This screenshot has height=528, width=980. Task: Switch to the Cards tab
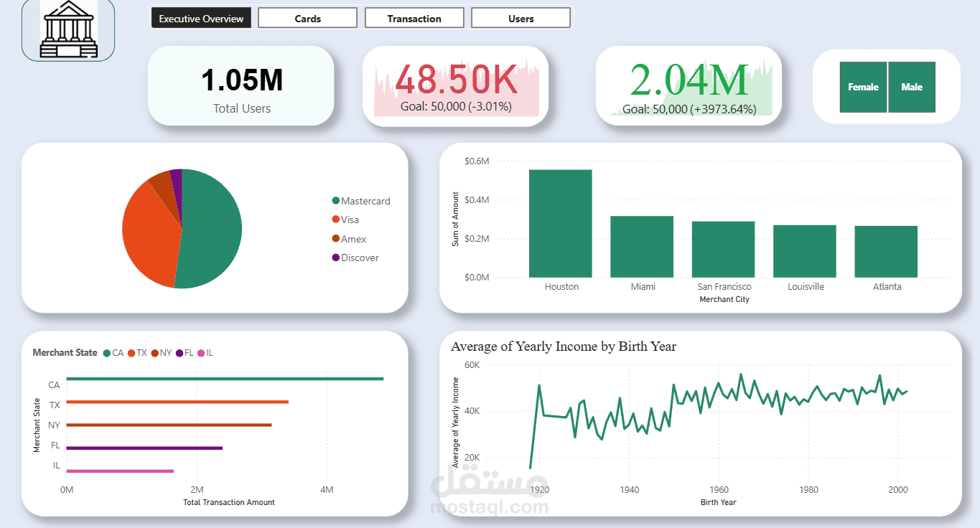click(x=307, y=17)
